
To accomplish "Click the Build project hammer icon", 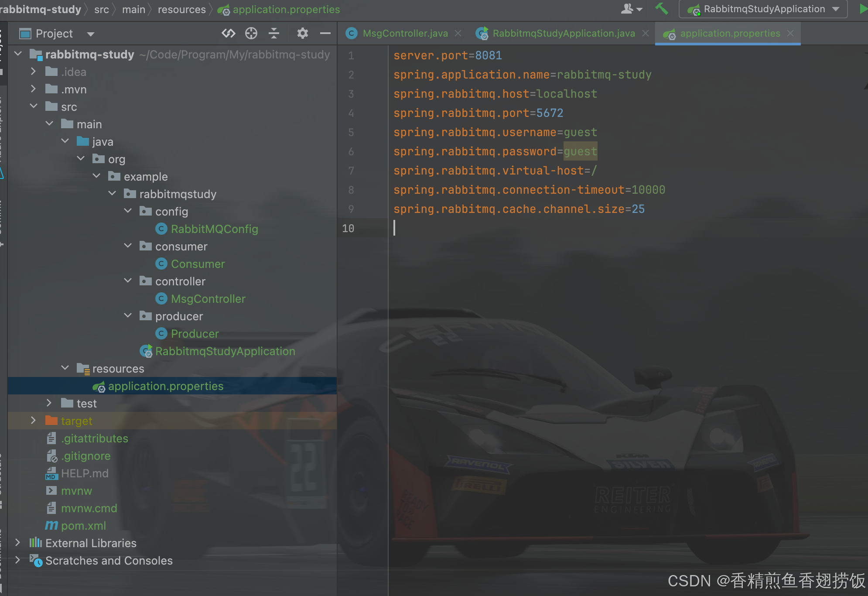I will coord(661,8).
